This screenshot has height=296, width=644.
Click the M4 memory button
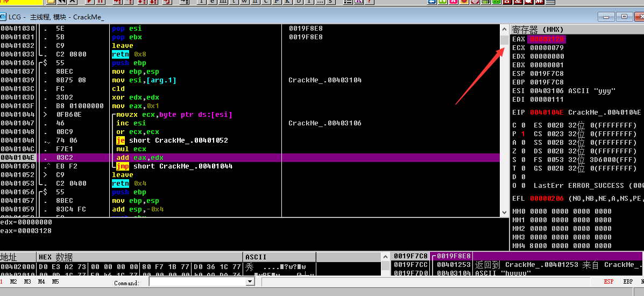coord(41,281)
